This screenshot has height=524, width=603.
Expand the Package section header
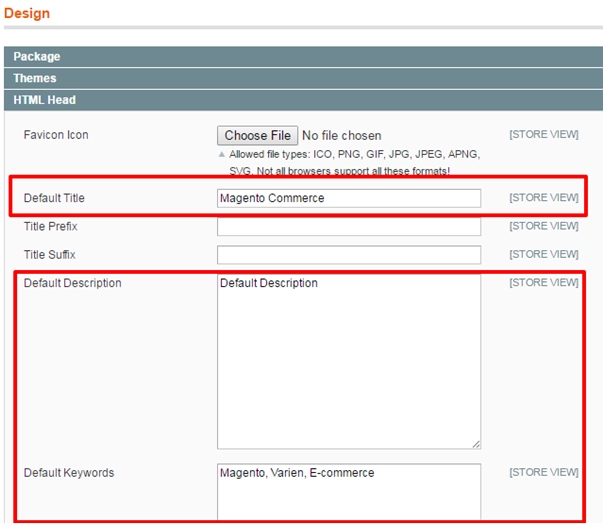click(x=303, y=57)
